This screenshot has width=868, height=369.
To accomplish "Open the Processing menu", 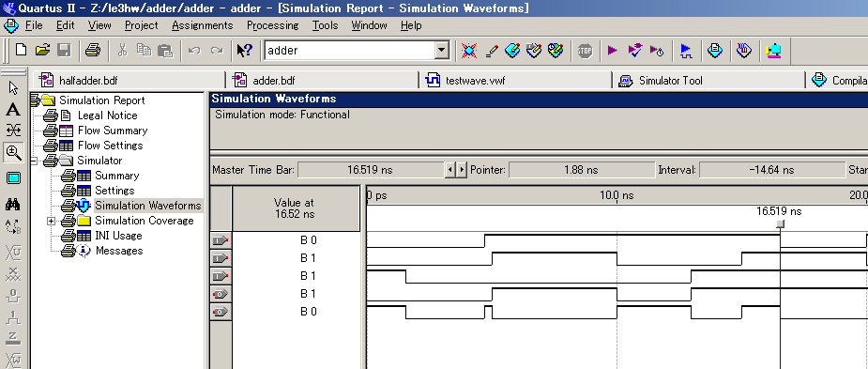I will [x=272, y=25].
